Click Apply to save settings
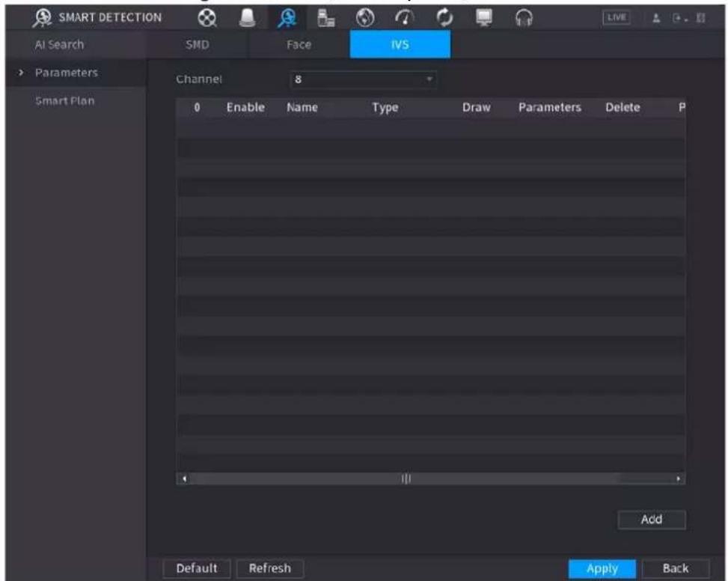 [x=602, y=569]
